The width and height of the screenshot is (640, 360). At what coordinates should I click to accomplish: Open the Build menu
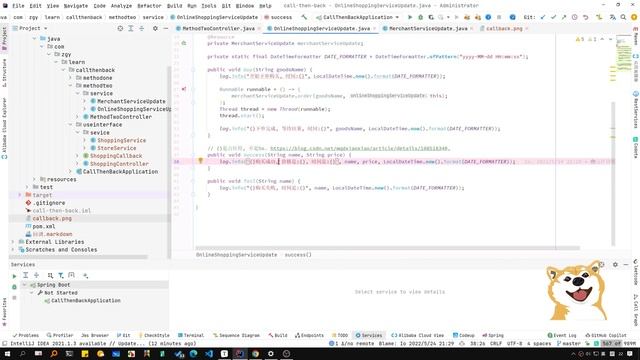click(174, 6)
